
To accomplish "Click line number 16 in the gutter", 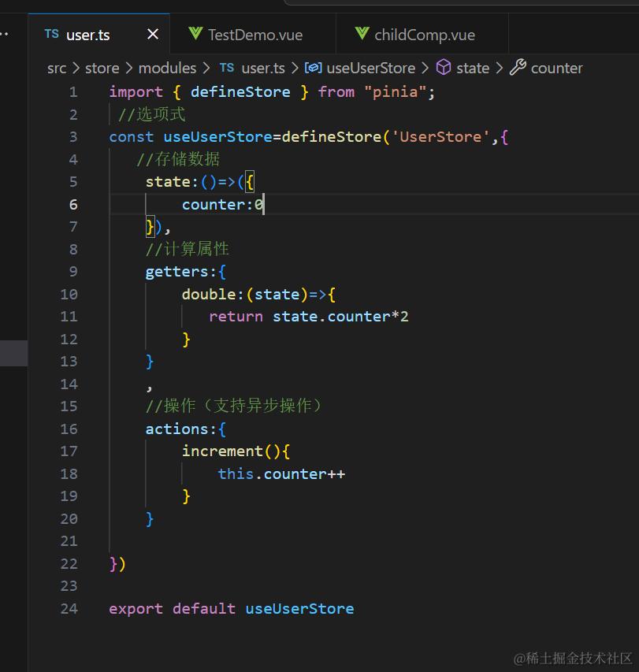I will (x=69, y=429).
